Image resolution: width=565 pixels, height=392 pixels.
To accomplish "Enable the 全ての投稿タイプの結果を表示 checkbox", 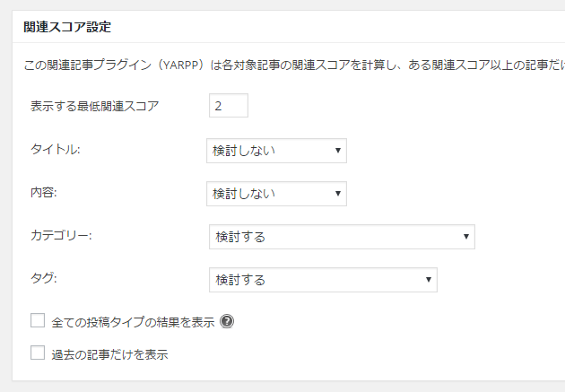I will [x=38, y=320].
